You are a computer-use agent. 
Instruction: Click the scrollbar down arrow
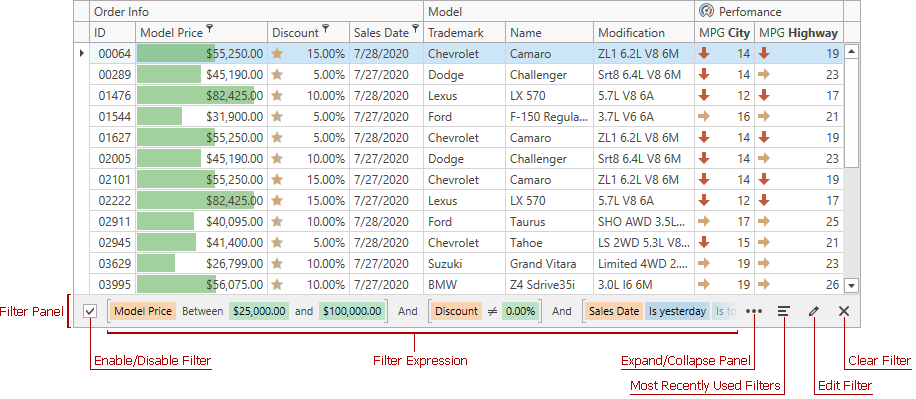[851, 286]
